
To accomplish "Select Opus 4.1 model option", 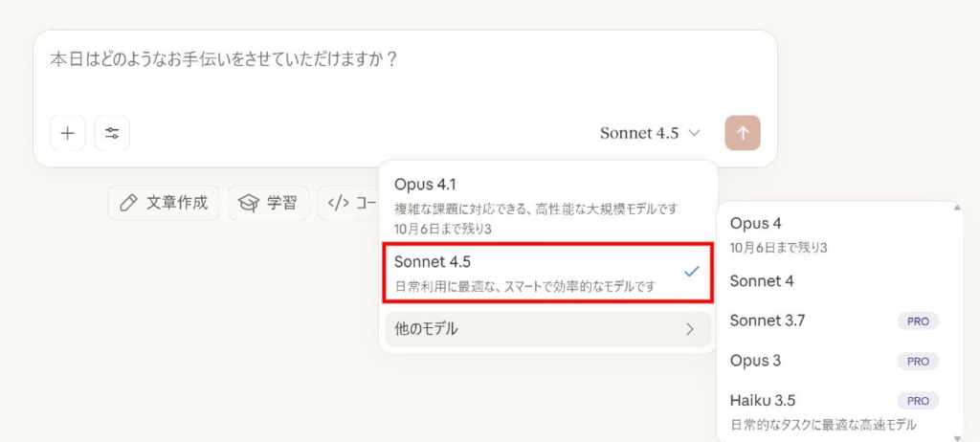I will pyautogui.click(x=547, y=205).
